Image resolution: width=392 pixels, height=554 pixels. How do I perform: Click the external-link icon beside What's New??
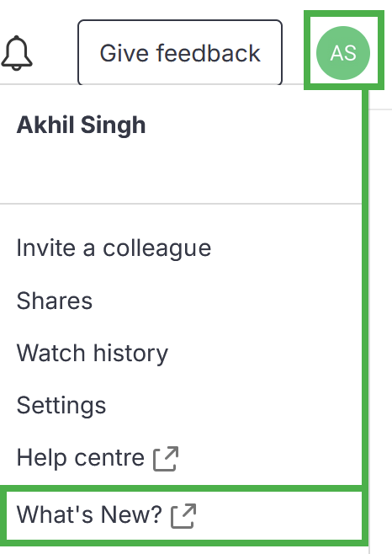pyautogui.click(x=183, y=516)
